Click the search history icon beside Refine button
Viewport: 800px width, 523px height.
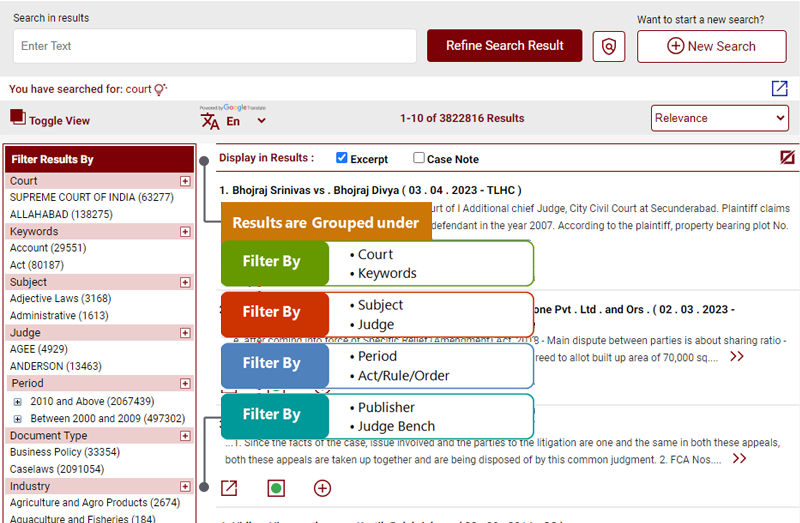pyautogui.click(x=608, y=46)
